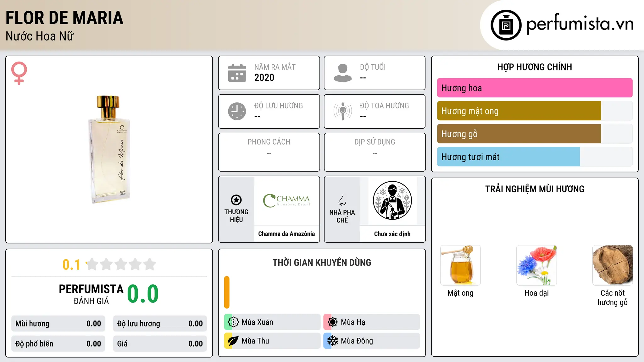
Task: Click the ĐỘ TUỔI label
Action: (x=373, y=67)
